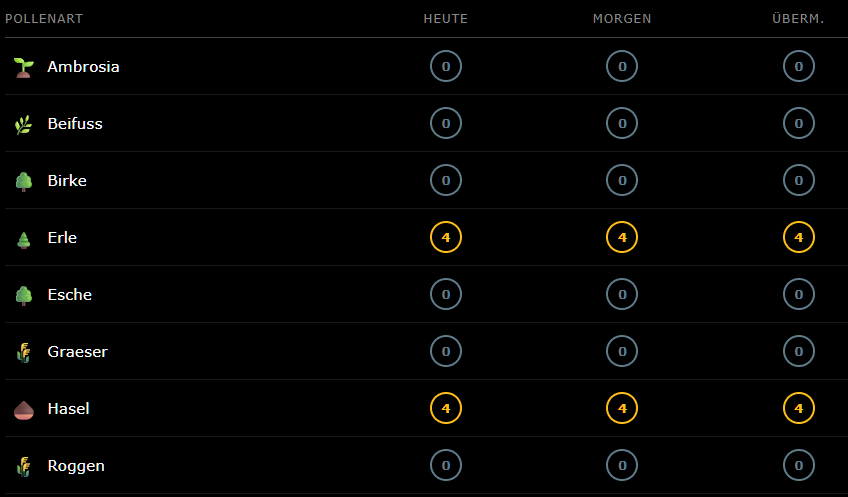
Task: Click the Beifuss herb icon
Action: pos(23,124)
